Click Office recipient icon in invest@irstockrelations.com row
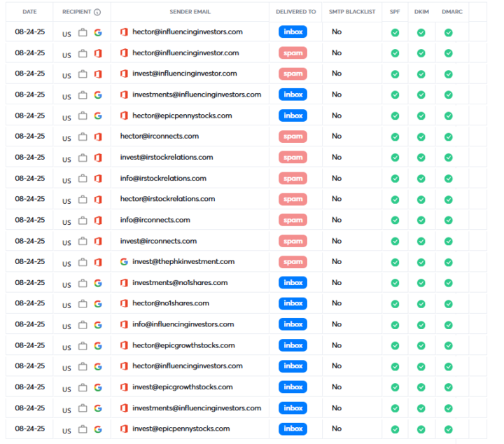This screenshot has height=444, width=504. [x=98, y=158]
